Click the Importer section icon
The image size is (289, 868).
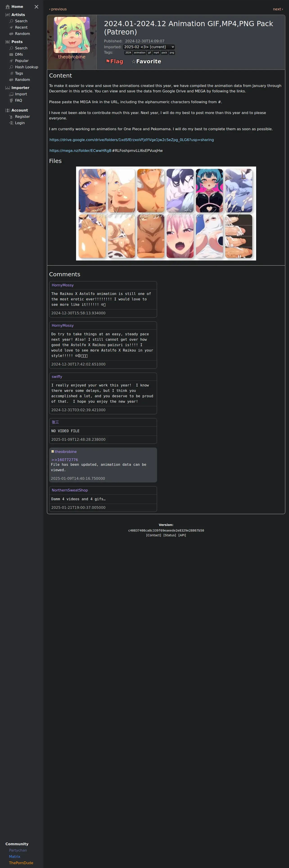tap(8, 88)
